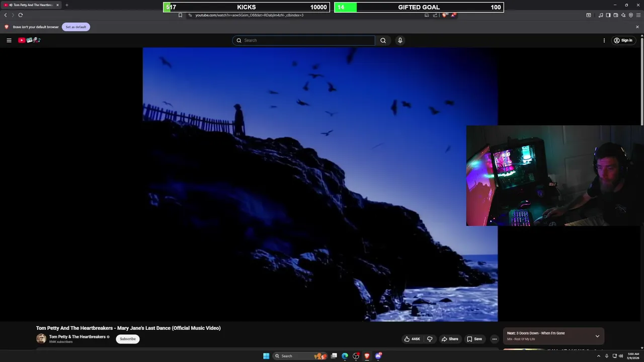Click the share page icon in address bar

435,15
